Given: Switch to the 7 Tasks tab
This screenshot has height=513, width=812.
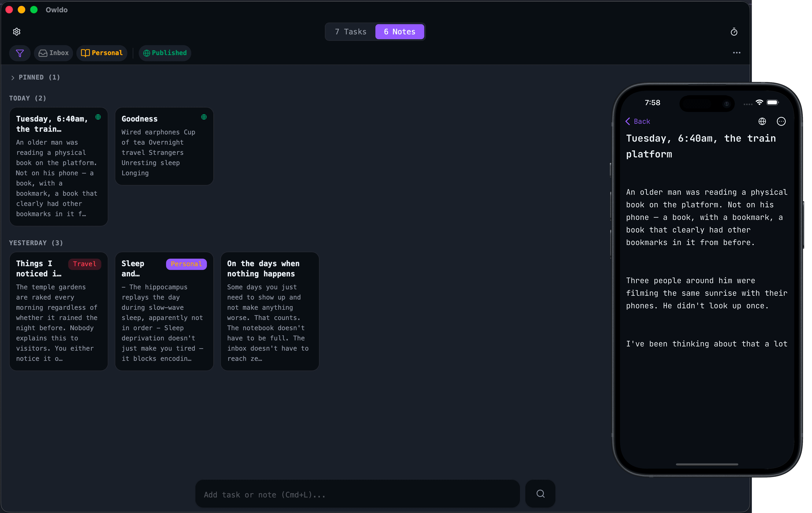Looking at the screenshot, I should (350, 32).
